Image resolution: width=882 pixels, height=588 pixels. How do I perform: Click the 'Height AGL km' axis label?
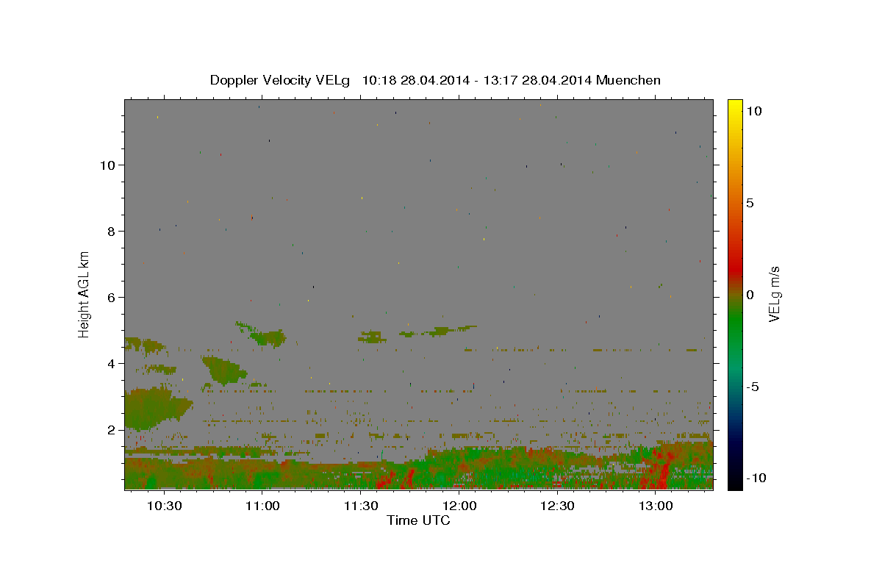tap(85, 295)
